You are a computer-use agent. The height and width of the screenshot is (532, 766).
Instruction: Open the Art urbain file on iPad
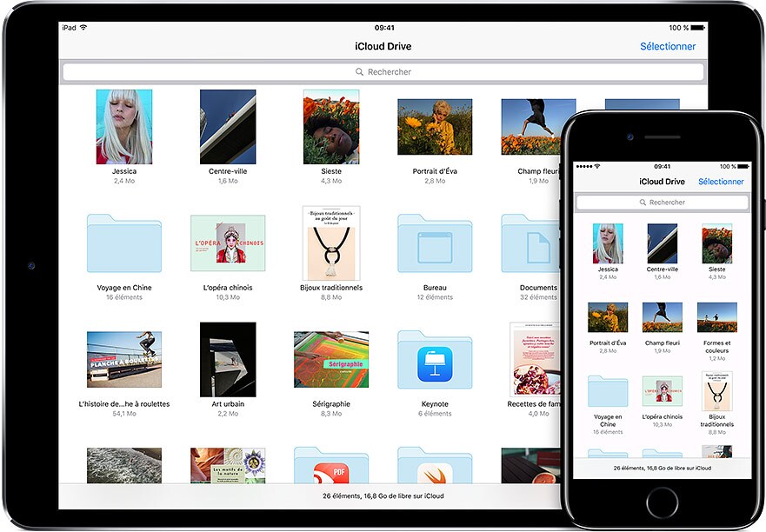point(228,360)
